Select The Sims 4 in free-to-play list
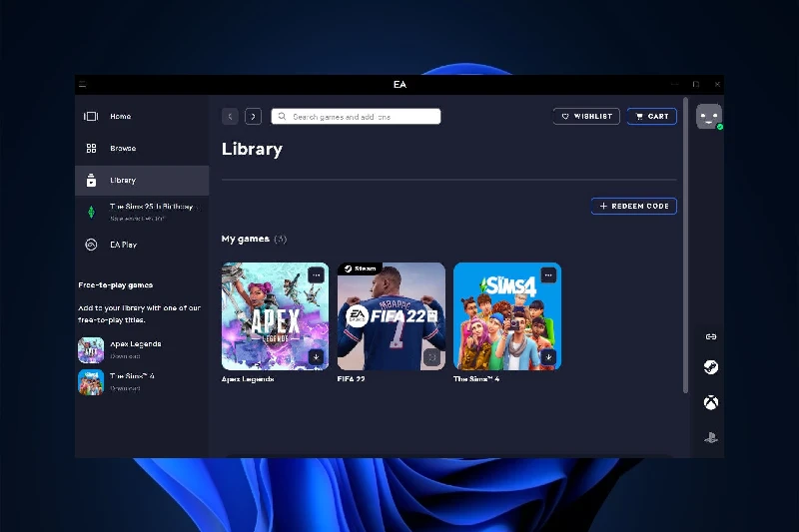Screen dimensions: 799x532 pyautogui.click(x=132, y=376)
